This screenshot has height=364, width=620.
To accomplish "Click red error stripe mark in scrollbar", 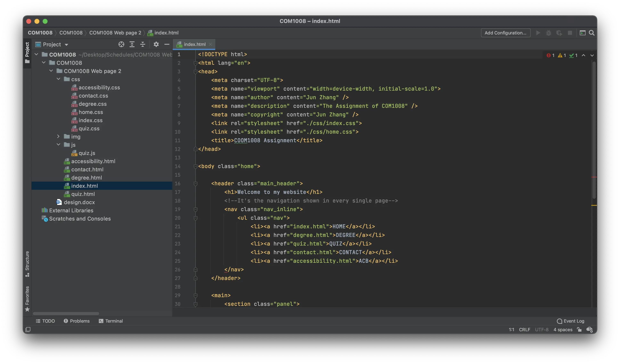I will click(594, 177).
